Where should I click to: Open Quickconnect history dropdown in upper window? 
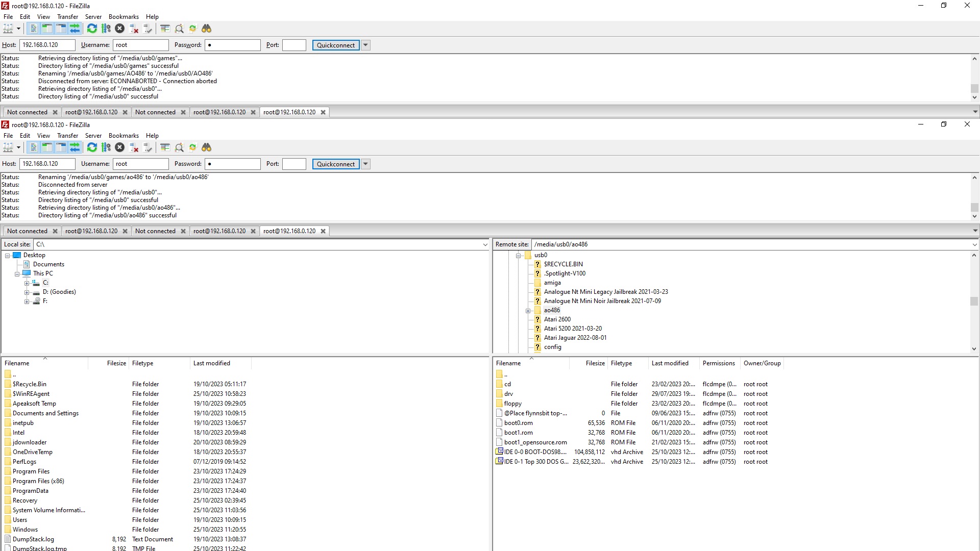tap(365, 45)
